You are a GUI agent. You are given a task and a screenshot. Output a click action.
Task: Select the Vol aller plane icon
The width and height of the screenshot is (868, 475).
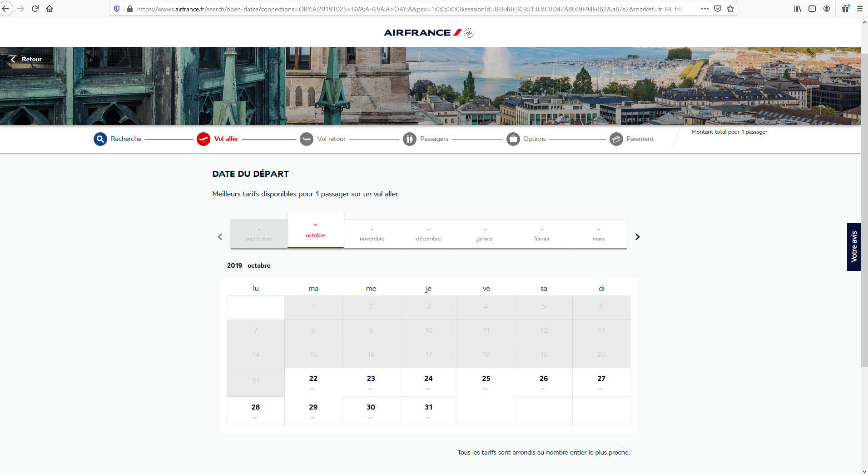[x=203, y=139]
